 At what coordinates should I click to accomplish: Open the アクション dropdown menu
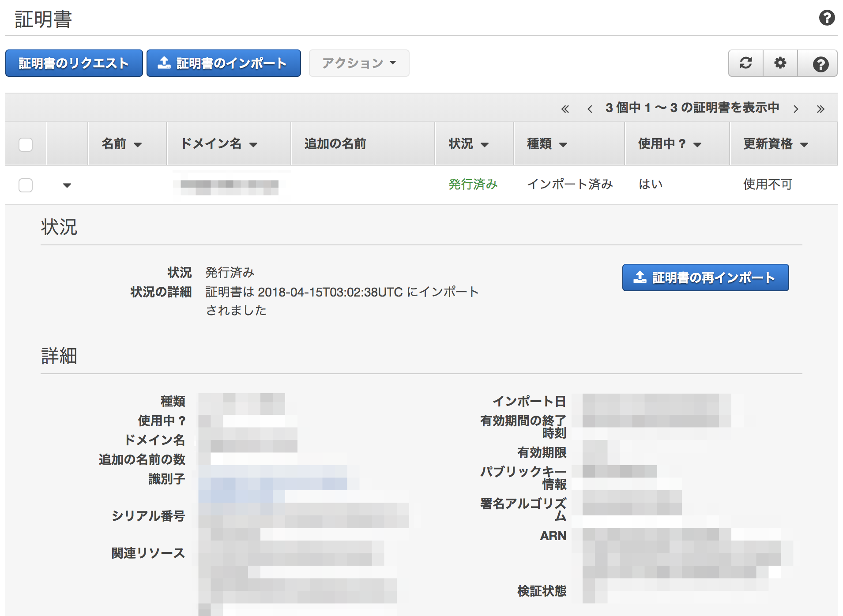pyautogui.click(x=359, y=63)
